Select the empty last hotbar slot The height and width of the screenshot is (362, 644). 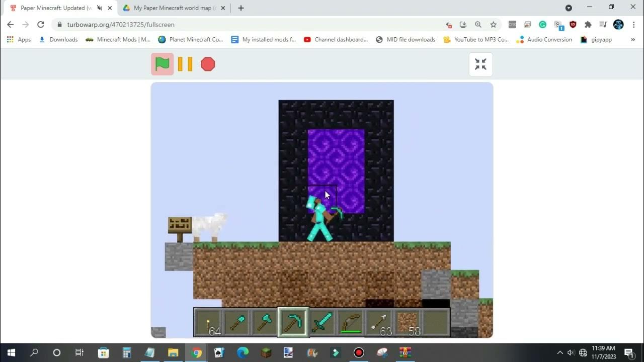[x=436, y=322]
